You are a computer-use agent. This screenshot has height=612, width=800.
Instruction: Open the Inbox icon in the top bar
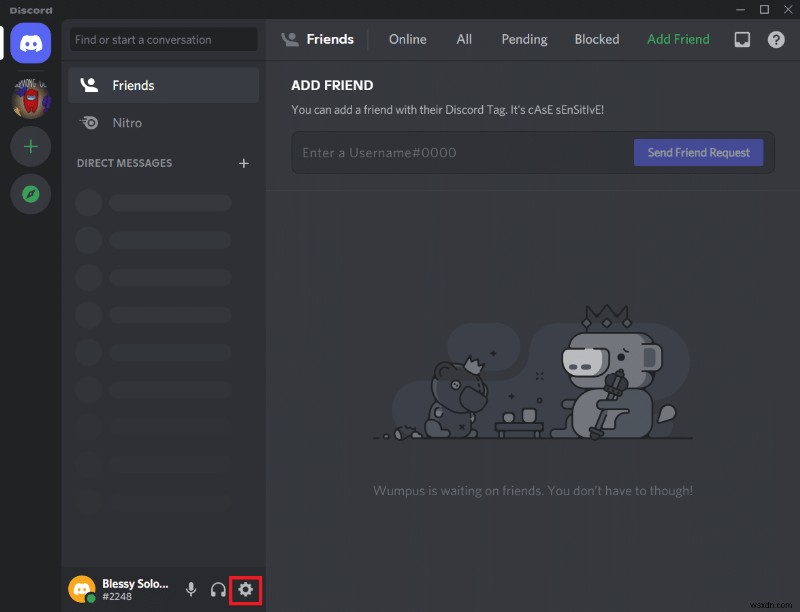point(741,39)
